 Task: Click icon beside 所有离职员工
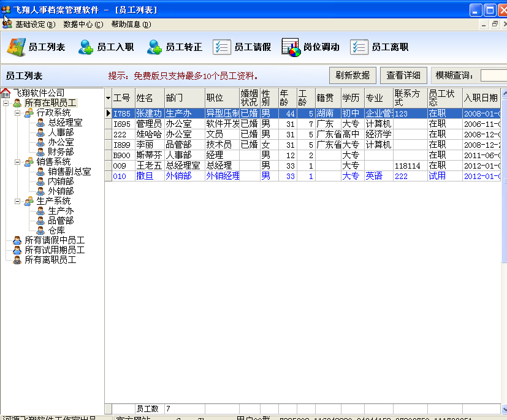point(17,260)
